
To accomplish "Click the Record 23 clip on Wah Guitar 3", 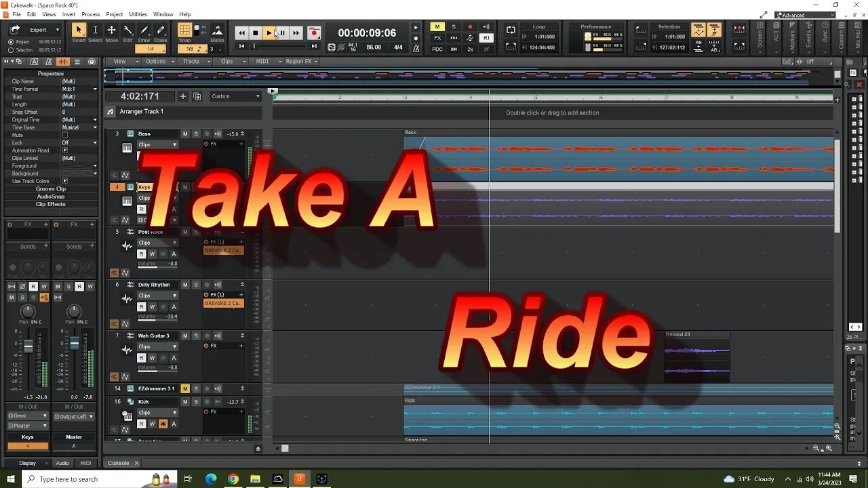I will point(697,357).
